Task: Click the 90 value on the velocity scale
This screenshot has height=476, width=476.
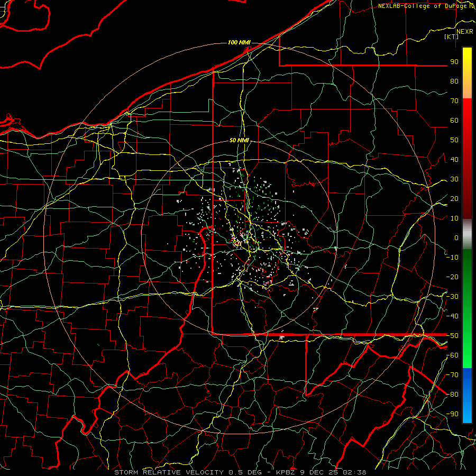Action: click(x=454, y=62)
